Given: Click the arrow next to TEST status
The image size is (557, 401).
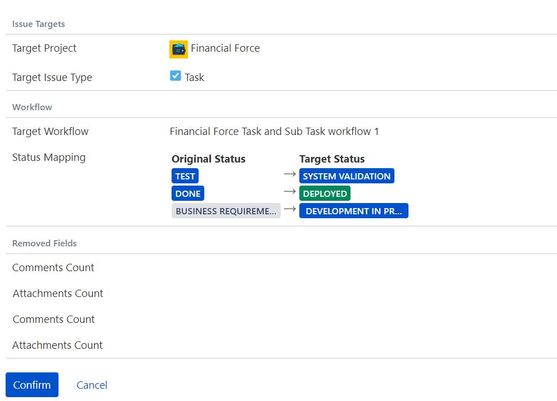Looking at the screenshot, I should [x=290, y=174].
